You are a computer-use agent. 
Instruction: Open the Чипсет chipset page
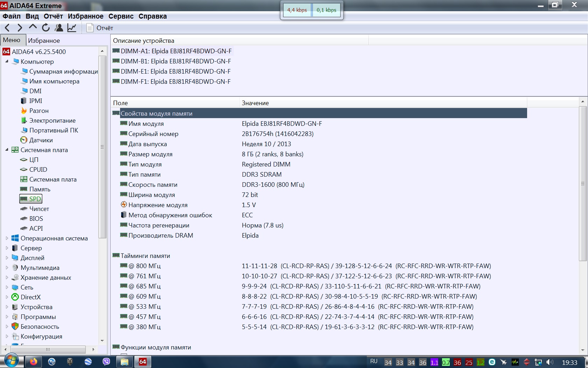tap(35, 209)
